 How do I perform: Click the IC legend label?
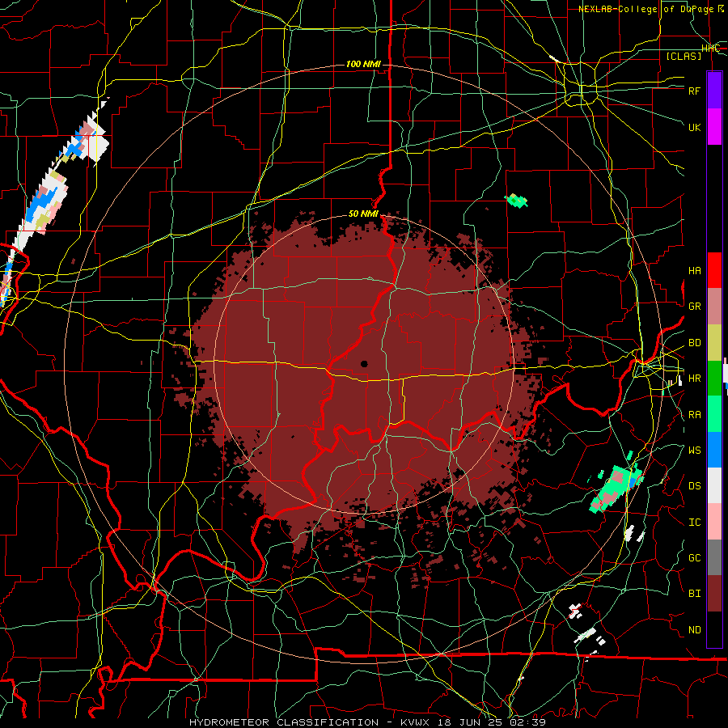tap(694, 523)
